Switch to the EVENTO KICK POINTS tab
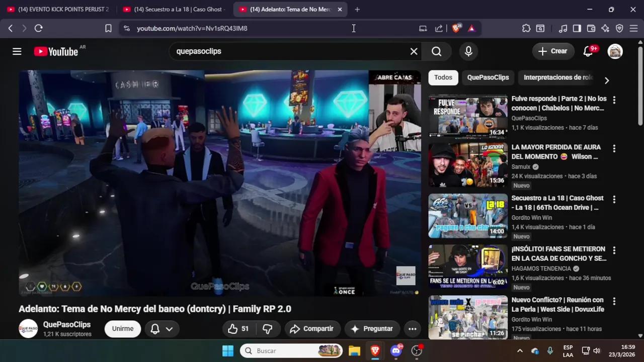The image size is (644, 362). (x=58, y=10)
